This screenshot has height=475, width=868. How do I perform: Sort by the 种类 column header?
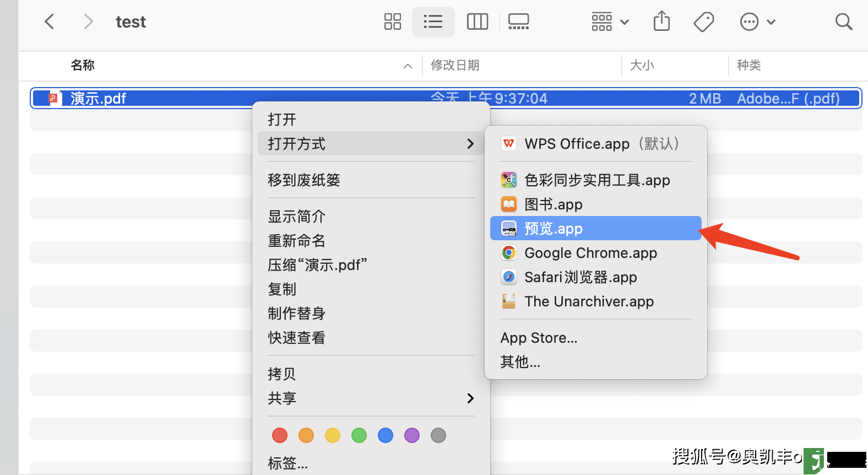(x=749, y=65)
